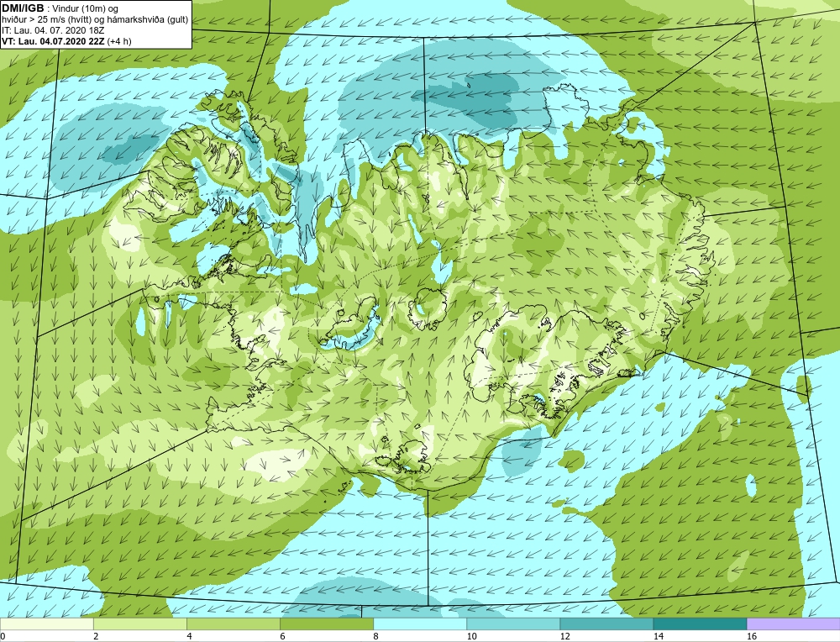This screenshot has width=840, height=642.
Task: Click the legend scale label 8
Action: point(376,636)
